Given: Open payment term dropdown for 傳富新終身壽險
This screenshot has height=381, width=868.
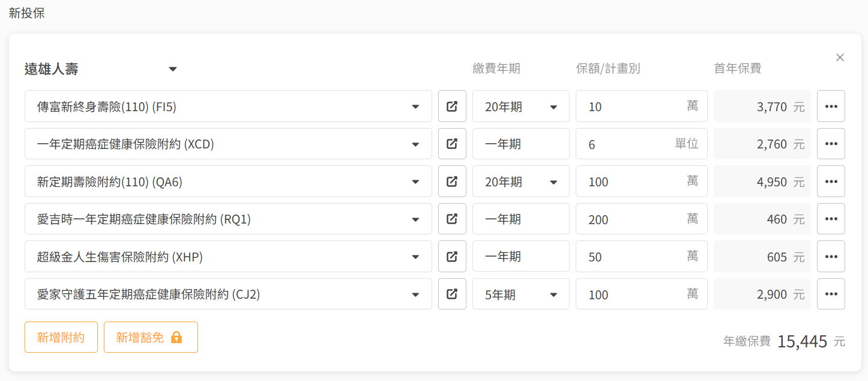Looking at the screenshot, I should pos(520,106).
